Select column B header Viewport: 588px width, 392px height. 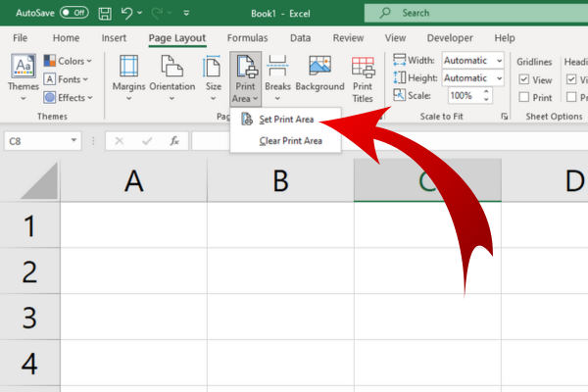tap(280, 180)
